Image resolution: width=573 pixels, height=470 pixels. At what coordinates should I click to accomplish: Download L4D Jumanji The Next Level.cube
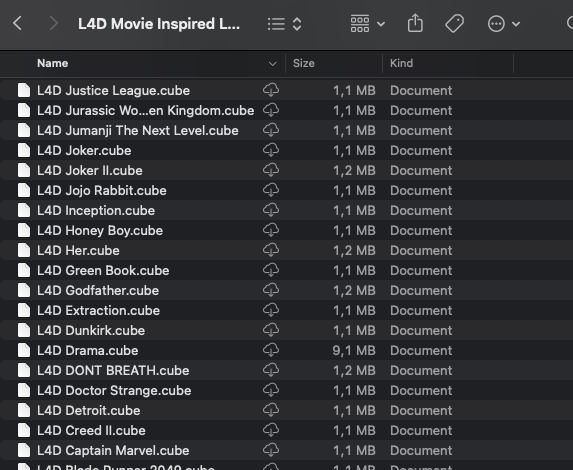271,130
